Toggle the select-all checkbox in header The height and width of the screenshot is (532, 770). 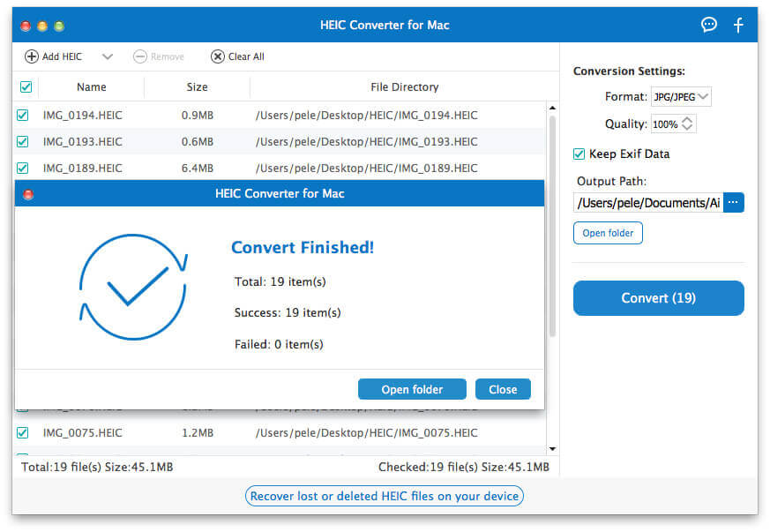point(26,86)
